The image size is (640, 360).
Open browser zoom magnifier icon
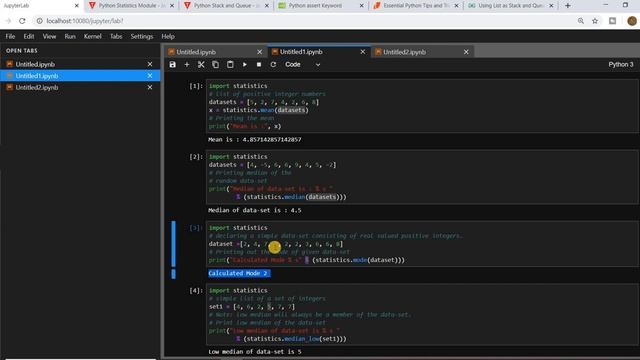point(580,21)
